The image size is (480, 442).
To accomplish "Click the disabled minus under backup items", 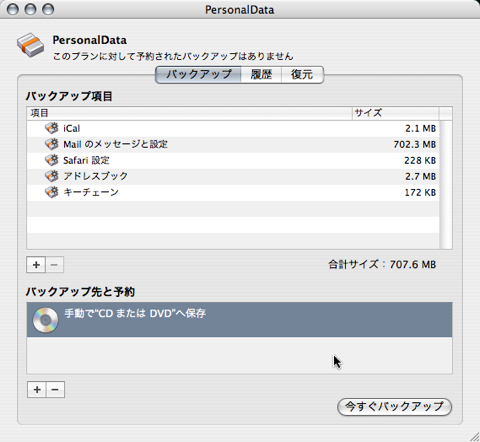I will 54,265.
